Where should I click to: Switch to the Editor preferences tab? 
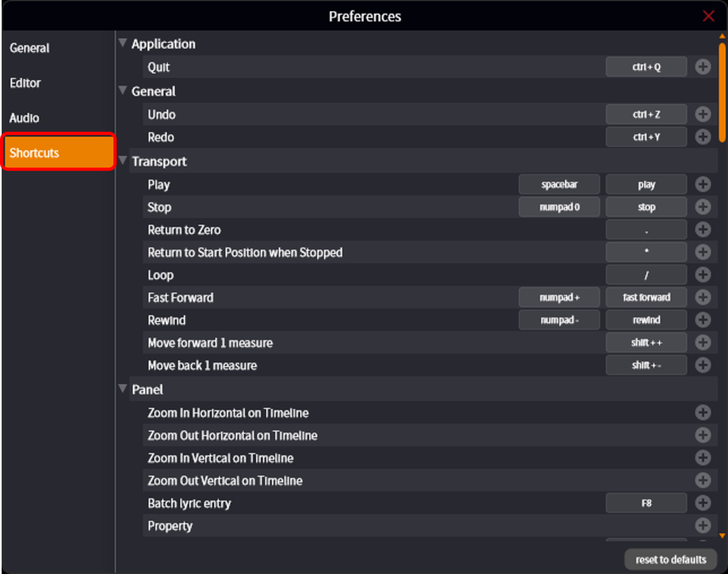point(26,83)
